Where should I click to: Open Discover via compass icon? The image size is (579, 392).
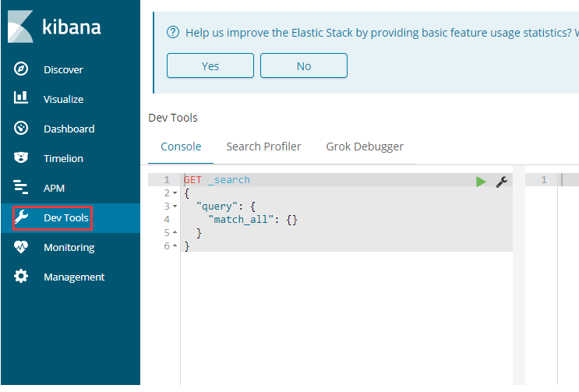tap(22, 69)
